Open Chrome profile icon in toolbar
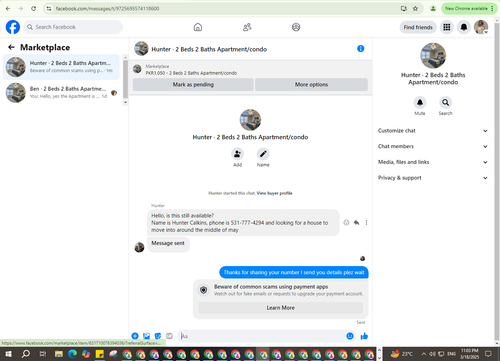 (433, 8)
